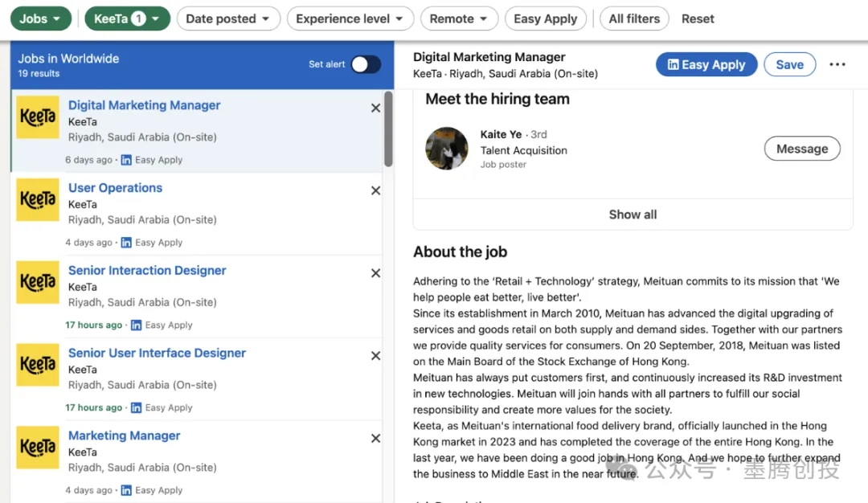Click the blue Easy Apply button
Image resolution: width=868 pixels, height=503 pixels.
706,64
